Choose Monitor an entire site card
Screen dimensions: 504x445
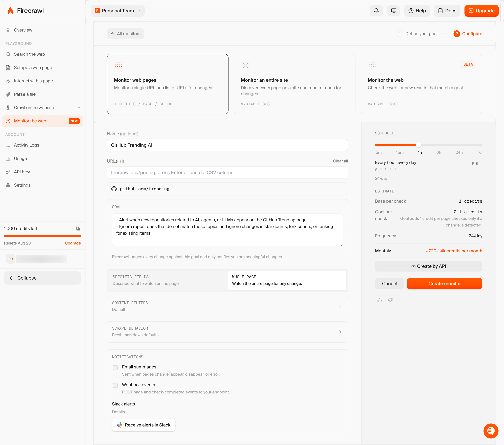pyautogui.click(x=294, y=84)
